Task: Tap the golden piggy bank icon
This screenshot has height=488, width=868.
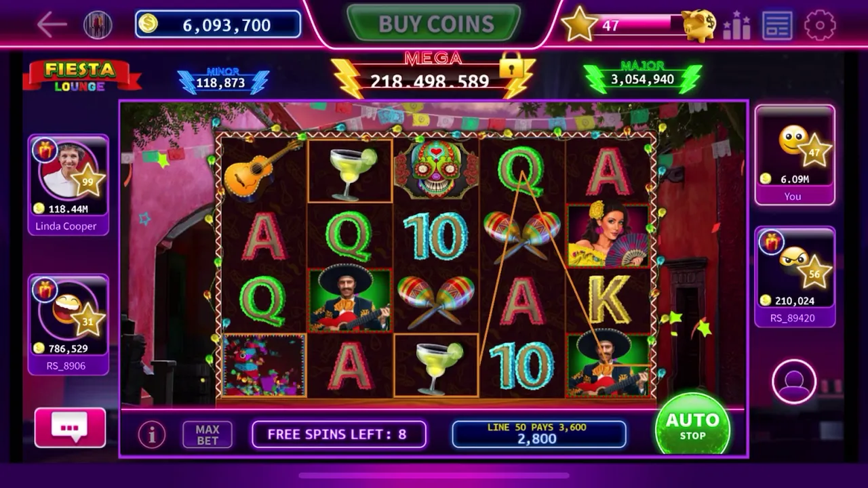Action: [x=698, y=26]
